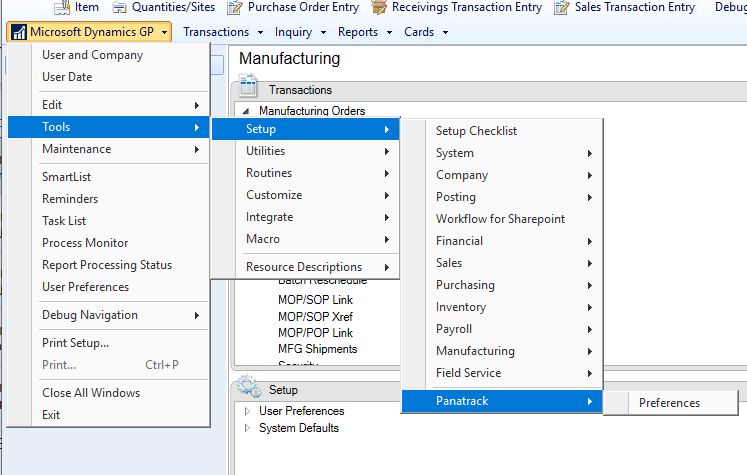
Task: Open the Inquiry menu
Action: click(x=300, y=32)
